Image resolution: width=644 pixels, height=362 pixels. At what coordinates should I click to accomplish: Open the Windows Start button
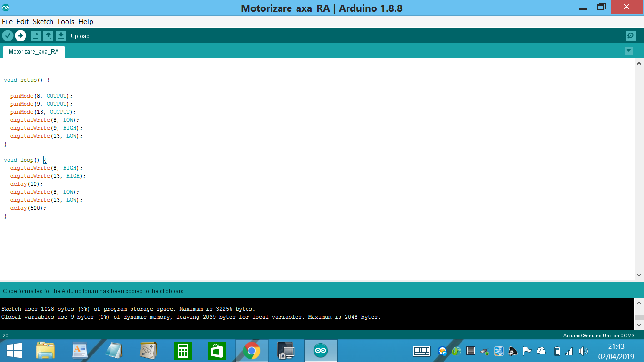click(14, 351)
